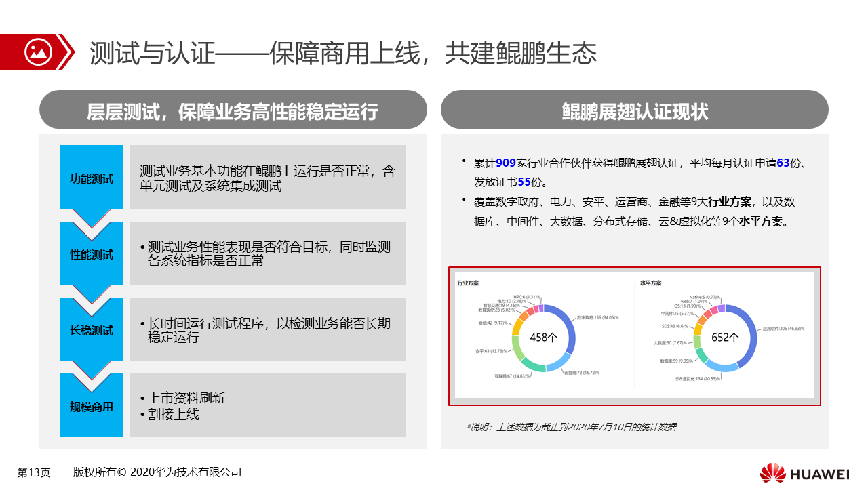Click the 大数据:50 chart label
Screen dimensions: 868x488
[x=670, y=343]
